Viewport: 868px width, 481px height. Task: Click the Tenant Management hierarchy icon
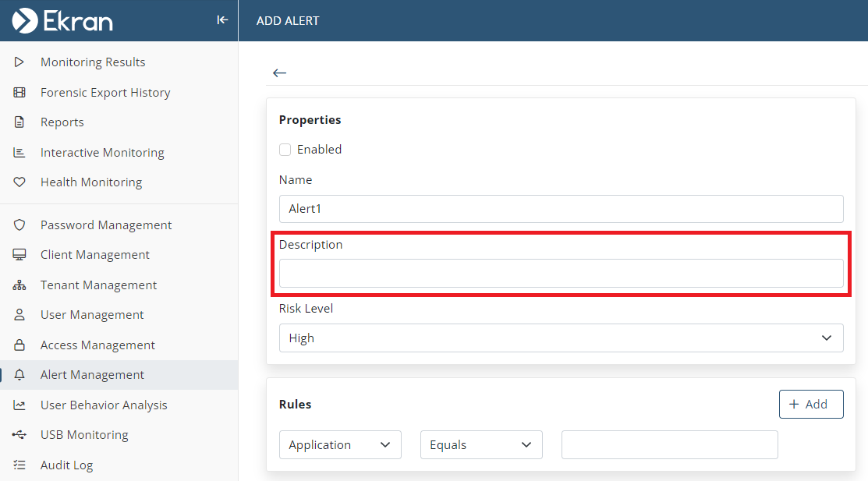19,285
